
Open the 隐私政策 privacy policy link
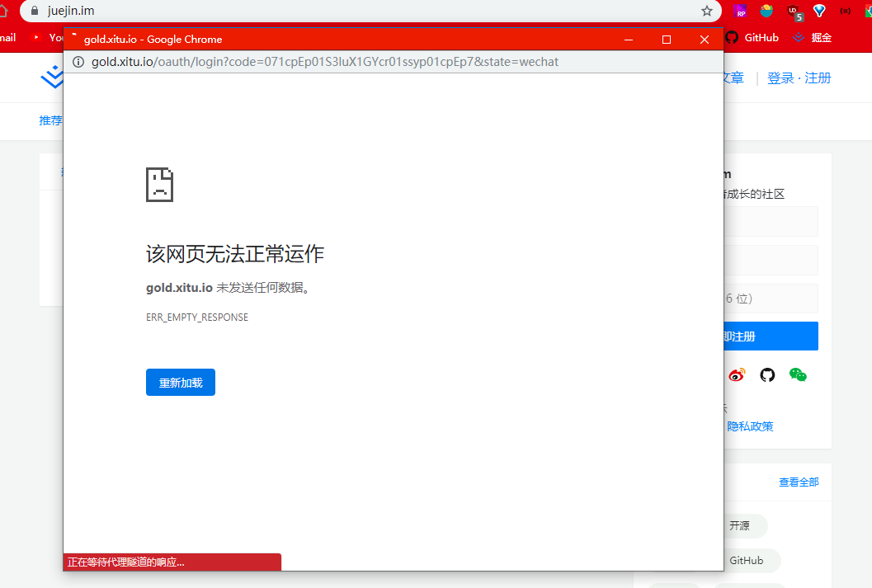click(750, 426)
